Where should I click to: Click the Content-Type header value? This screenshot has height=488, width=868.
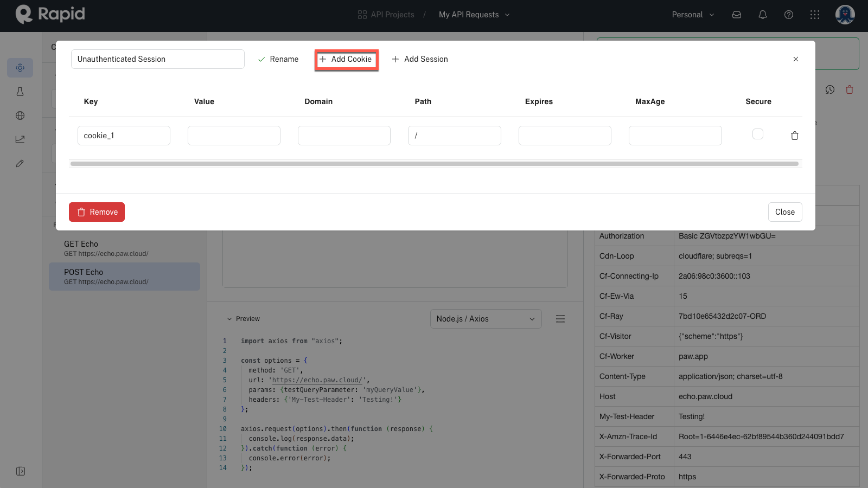pyautogui.click(x=730, y=376)
